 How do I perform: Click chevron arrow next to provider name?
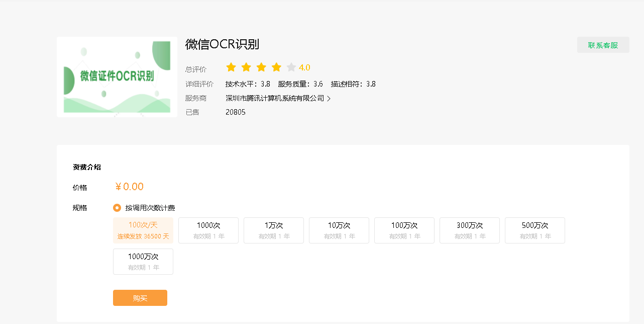329,99
